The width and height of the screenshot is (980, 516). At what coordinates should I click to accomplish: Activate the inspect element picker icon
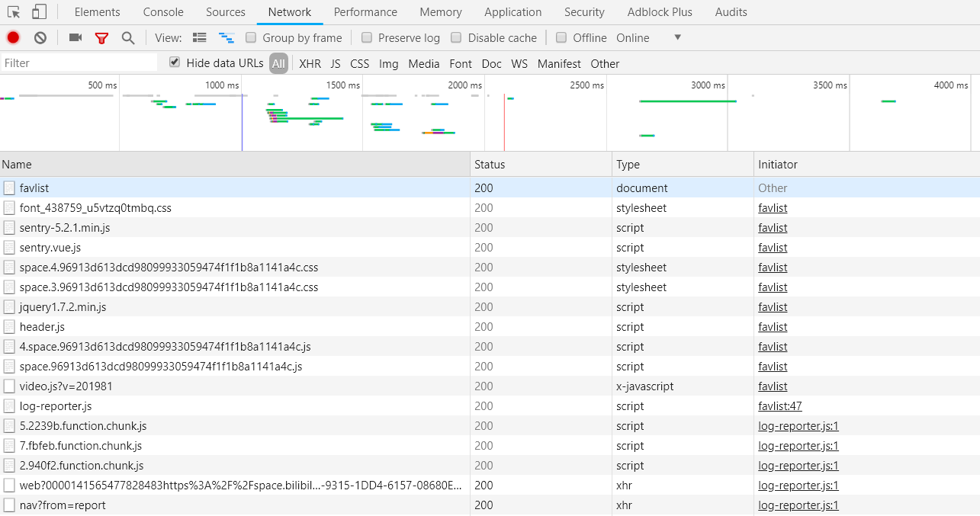pos(14,12)
